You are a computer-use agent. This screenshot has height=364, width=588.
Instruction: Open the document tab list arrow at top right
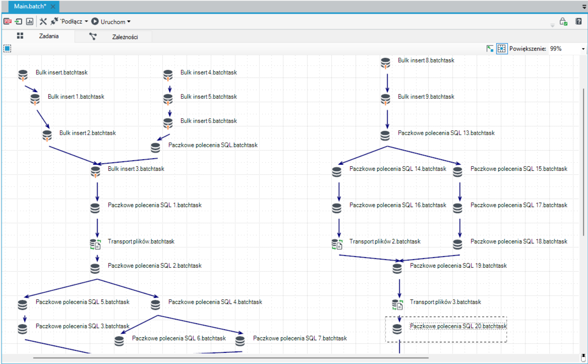(x=584, y=6)
